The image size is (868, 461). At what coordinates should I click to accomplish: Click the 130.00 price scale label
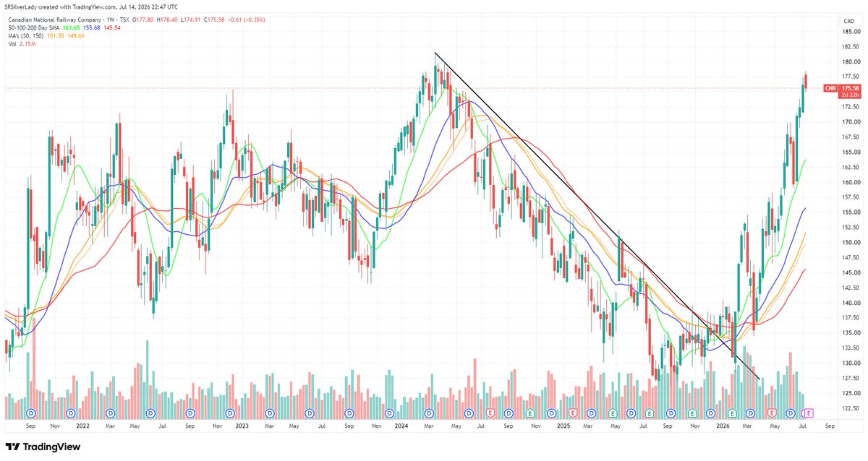[x=851, y=363]
